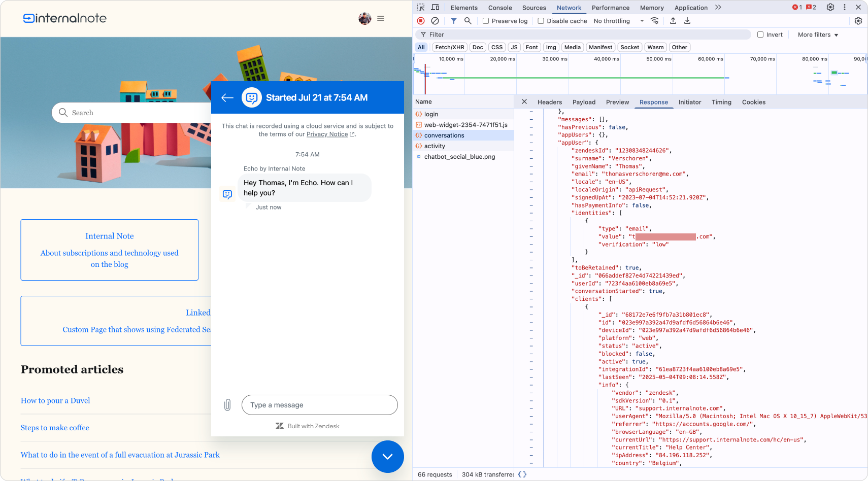Toggle the CSS request type filter
The image size is (868, 481).
click(x=497, y=47)
